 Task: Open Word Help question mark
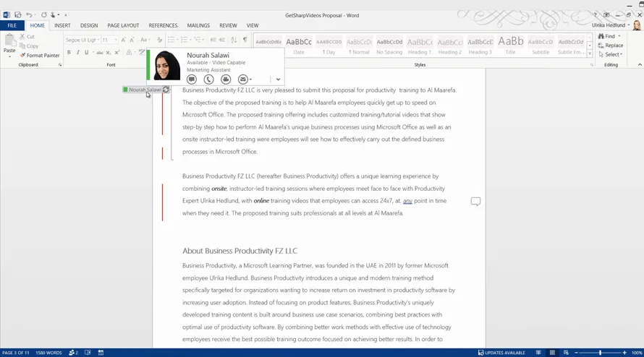pyautogui.click(x=595, y=14)
